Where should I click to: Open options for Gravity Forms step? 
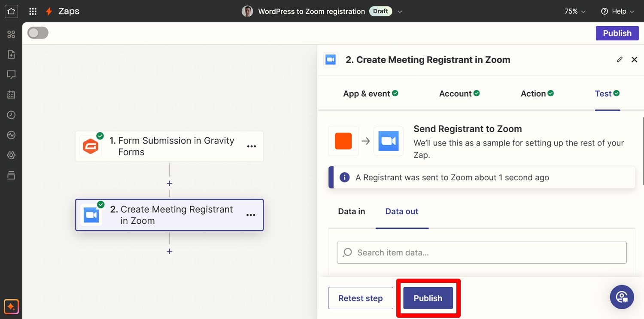click(252, 146)
